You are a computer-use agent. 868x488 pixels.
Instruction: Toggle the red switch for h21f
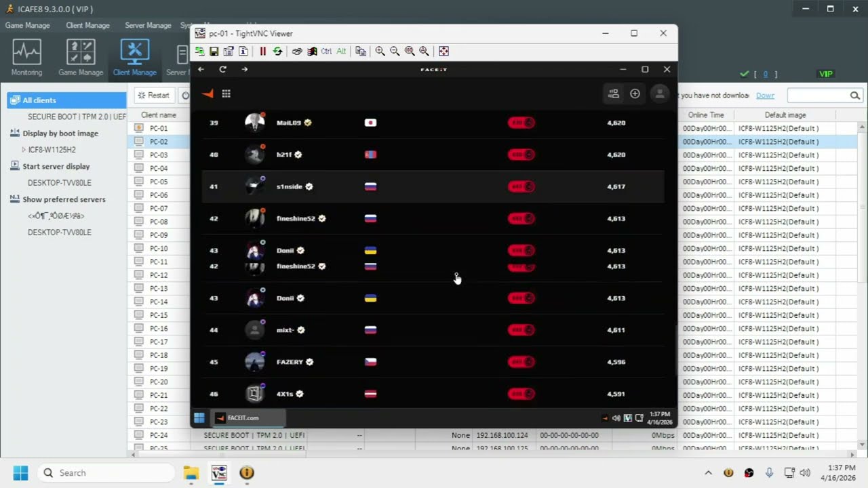[x=521, y=155]
